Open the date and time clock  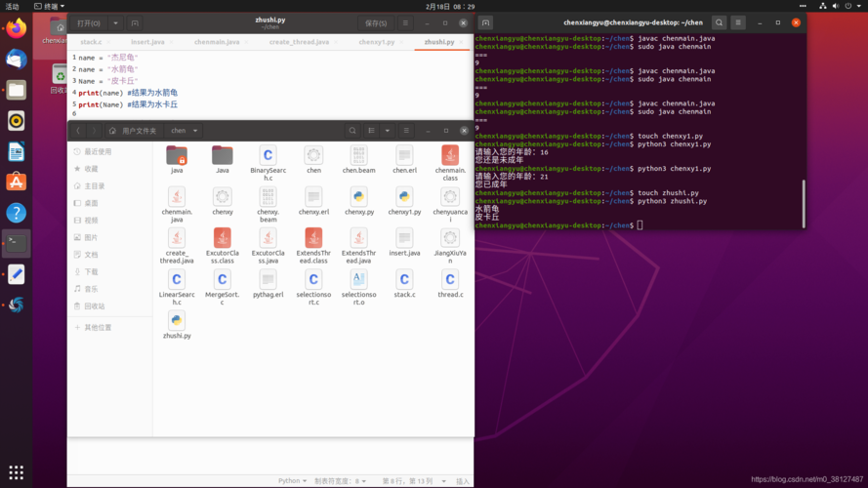(x=450, y=6)
